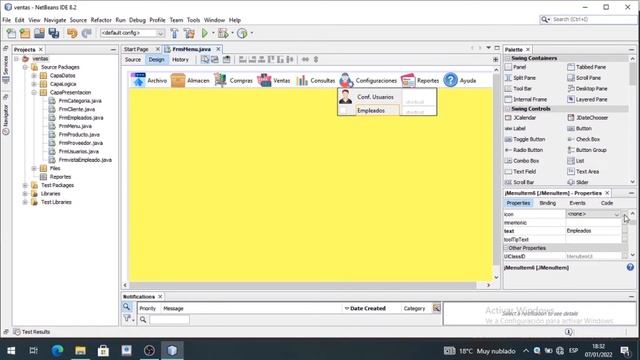The image size is (640, 360).
Task: Close the FrmMenu.java tab
Action: (x=218, y=49)
